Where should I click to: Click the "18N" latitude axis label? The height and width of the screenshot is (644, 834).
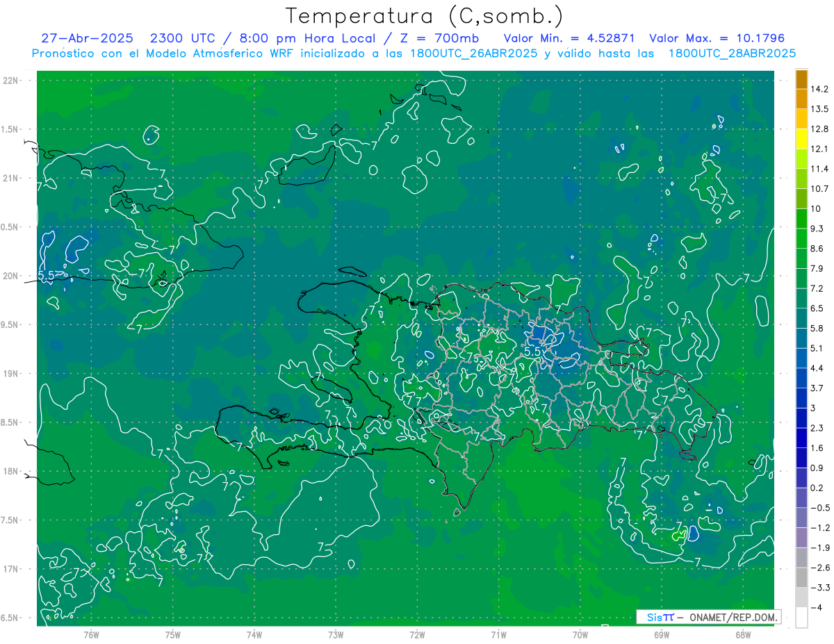[11, 472]
